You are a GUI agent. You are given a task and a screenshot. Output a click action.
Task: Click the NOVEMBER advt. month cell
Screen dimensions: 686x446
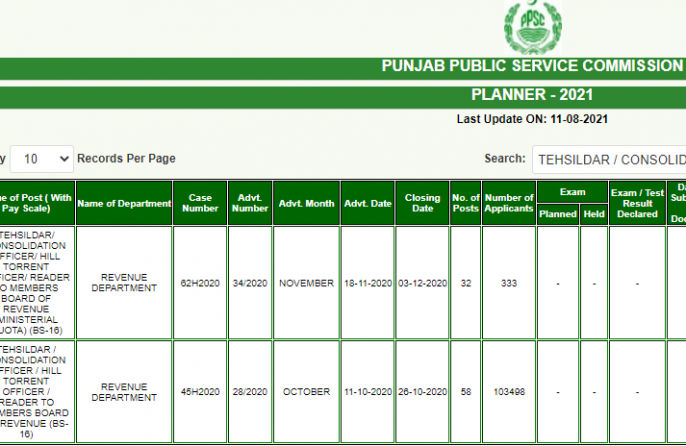[306, 283]
